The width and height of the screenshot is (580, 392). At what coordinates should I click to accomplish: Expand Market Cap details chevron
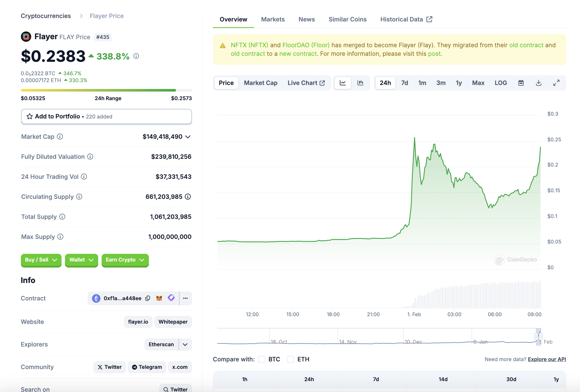[188, 137]
